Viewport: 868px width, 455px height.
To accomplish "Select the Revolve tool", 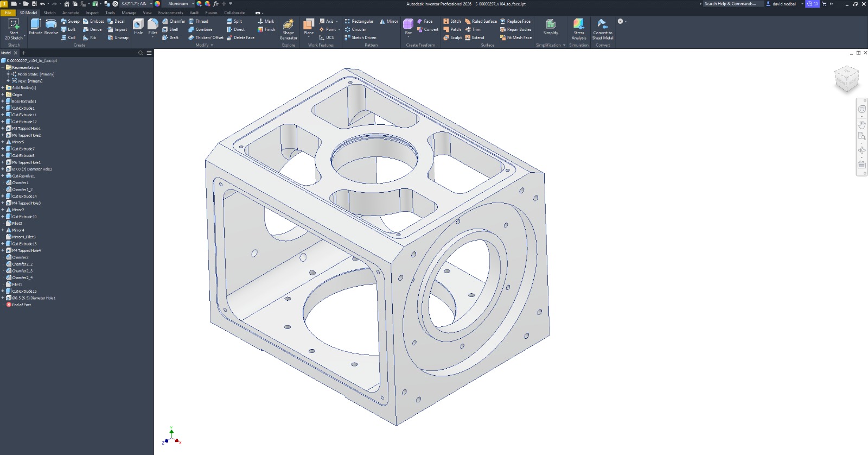I will pos(51,27).
